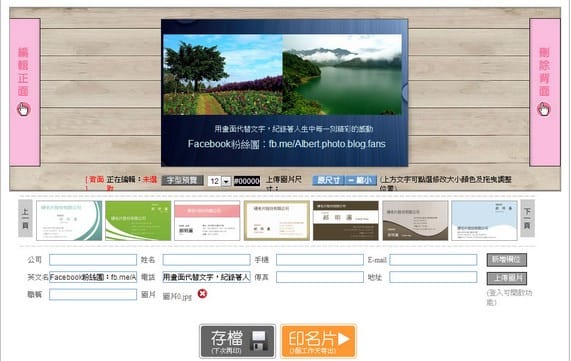Viewport: 571px width, 361px height.
Task: Click the 職稱 job title input field
Action: click(93, 294)
